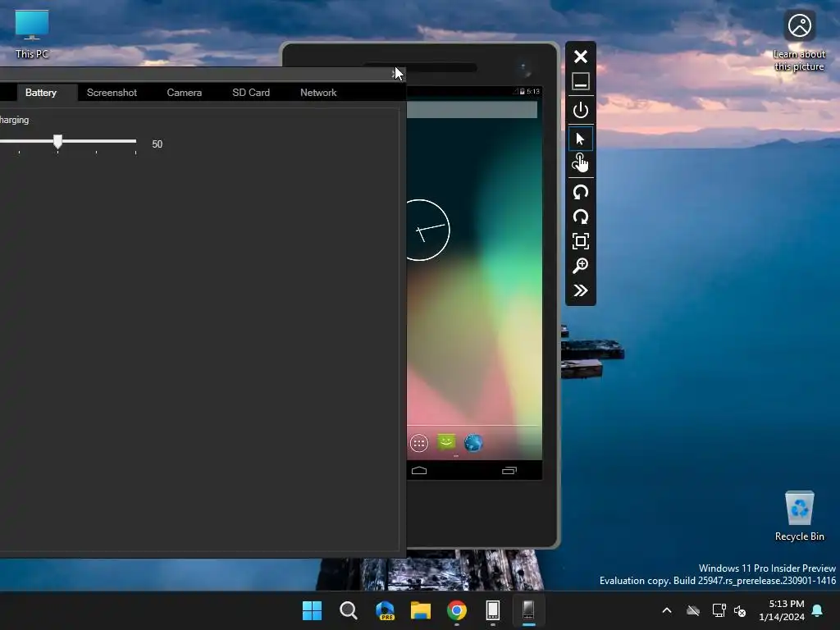
Task: Click the emulator power button icon
Action: (x=581, y=111)
